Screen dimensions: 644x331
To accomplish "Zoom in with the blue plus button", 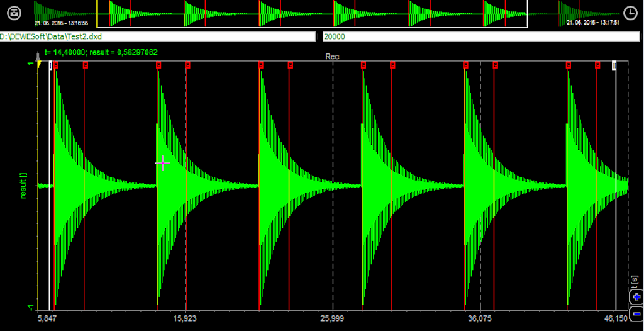I will tap(636, 296).
